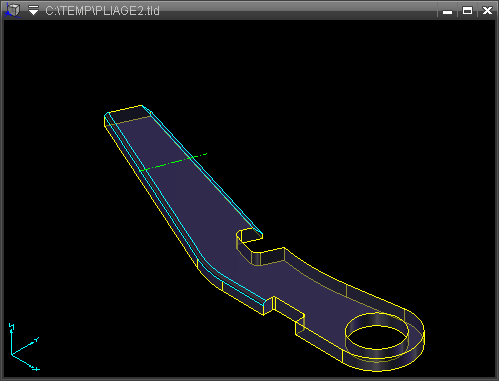Image resolution: width=499 pixels, height=381 pixels.
Task: Pick the X axis of the triad
Action: [x=26, y=363]
